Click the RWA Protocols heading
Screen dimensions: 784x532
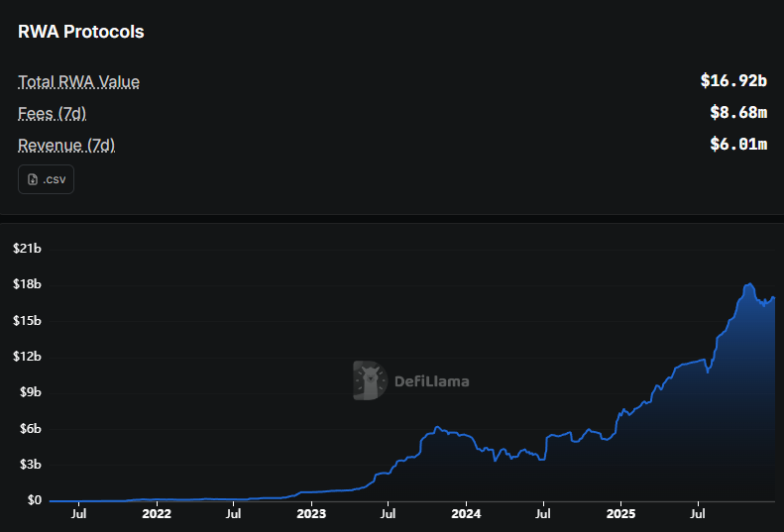tap(81, 32)
